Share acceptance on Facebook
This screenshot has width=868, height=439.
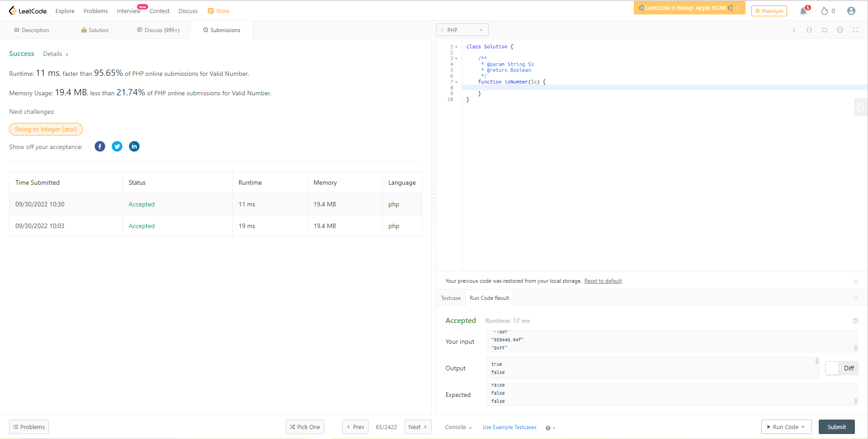[x=100, y=146]
